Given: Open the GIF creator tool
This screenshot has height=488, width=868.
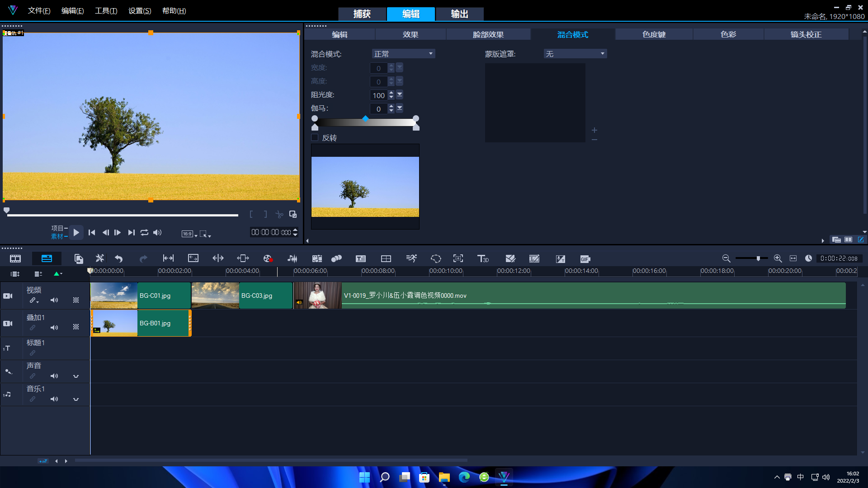Looking at the screenshot, I should point(585,259).
